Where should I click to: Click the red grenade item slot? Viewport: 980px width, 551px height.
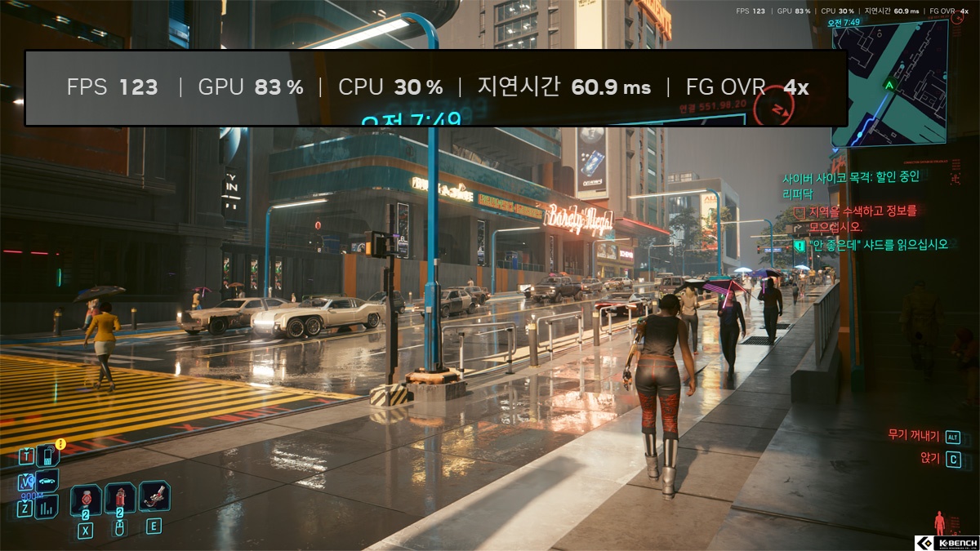[120, 498]
